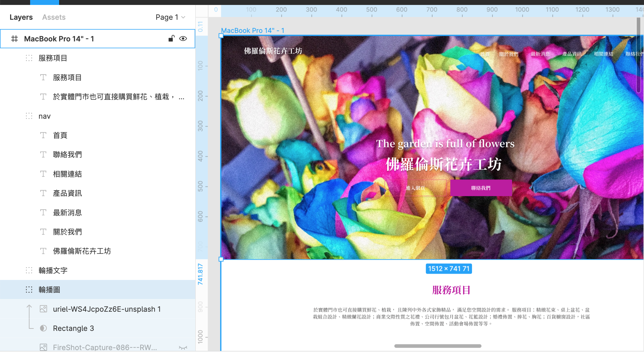
Task: Click text icon of 聯絡我們 layer
Action: click(x=43, y=155)
